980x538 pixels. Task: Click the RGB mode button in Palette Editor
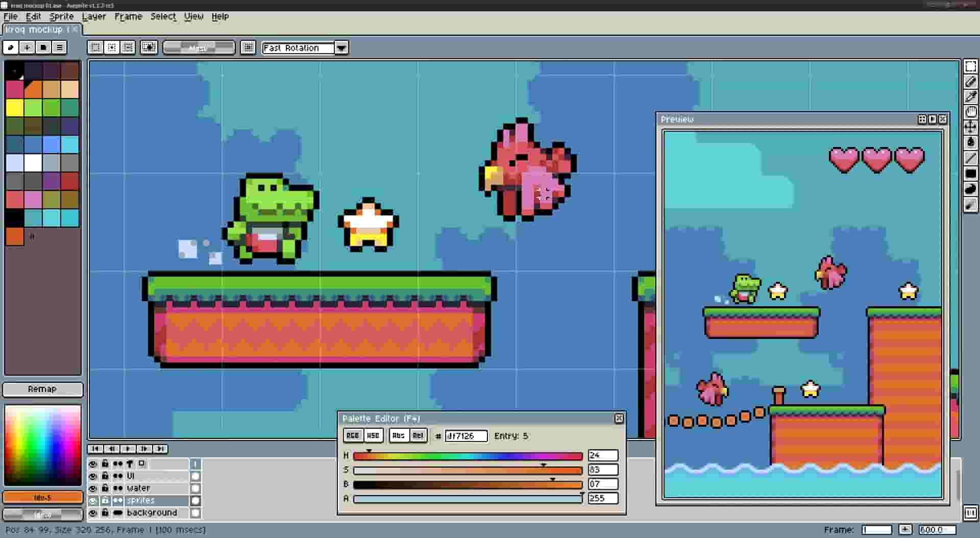pyautogui.click(x=353, y=435)
